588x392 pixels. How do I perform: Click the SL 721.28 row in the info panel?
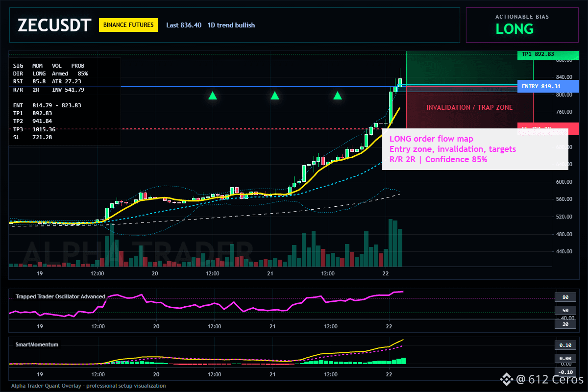[x=33, y=137]
